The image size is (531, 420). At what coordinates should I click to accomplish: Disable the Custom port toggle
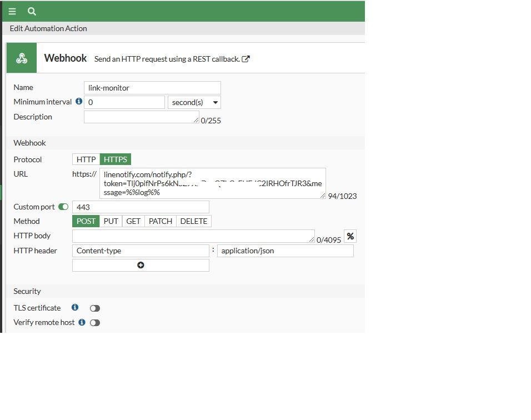click(63, 207)
